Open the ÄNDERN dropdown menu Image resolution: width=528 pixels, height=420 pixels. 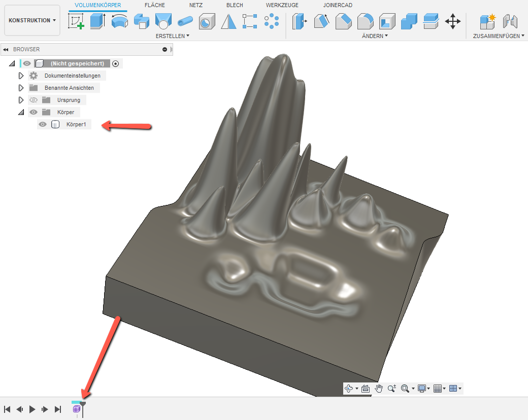click(375, 36)
